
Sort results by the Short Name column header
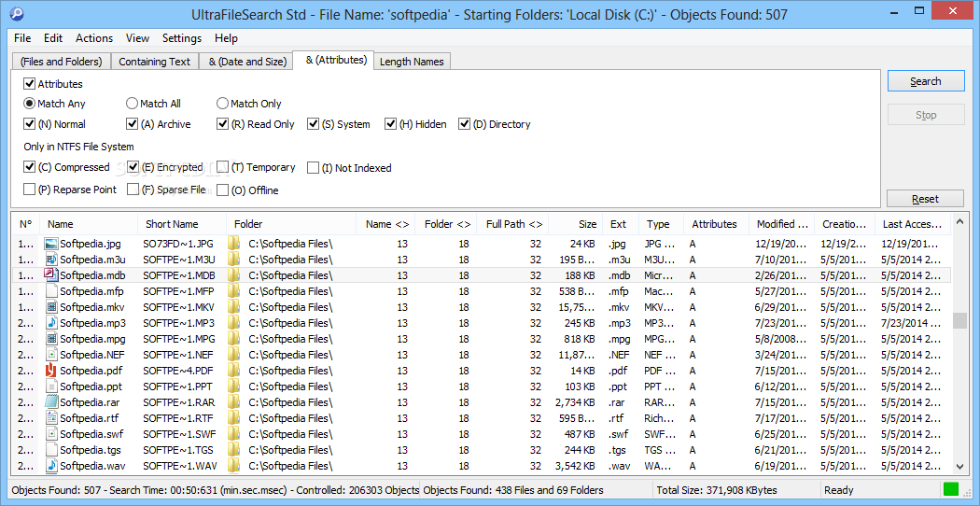(x=183, y=224)
